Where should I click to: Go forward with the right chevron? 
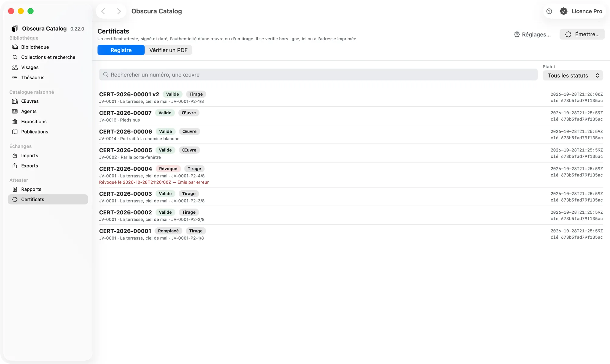119,11
